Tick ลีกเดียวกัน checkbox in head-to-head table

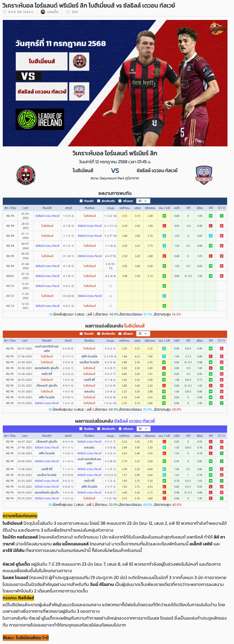point(99,201)
